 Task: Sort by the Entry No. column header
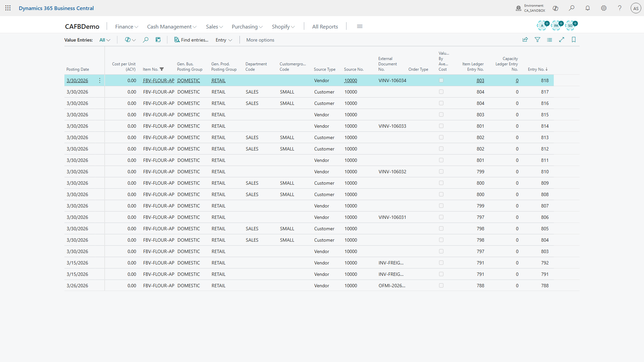point(537,69)
